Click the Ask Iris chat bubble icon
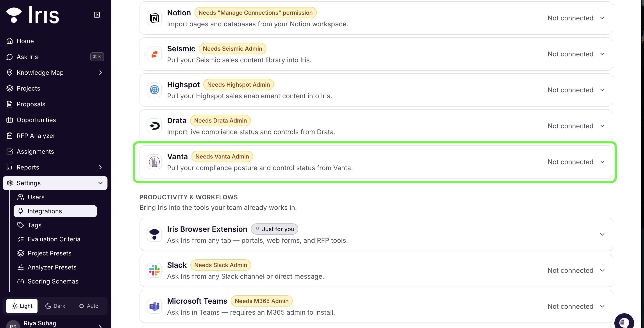The width and height of the screenshot is (644, 328). pyautogui.click(x=9, y=57)
